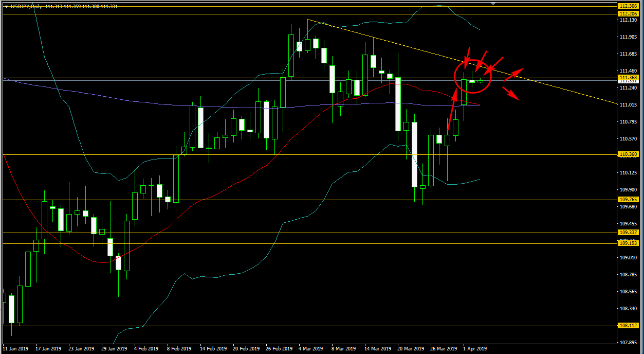Click the 110.570 price scale value
This screenshot has width=644, height=354.
(x=629, y=139)
